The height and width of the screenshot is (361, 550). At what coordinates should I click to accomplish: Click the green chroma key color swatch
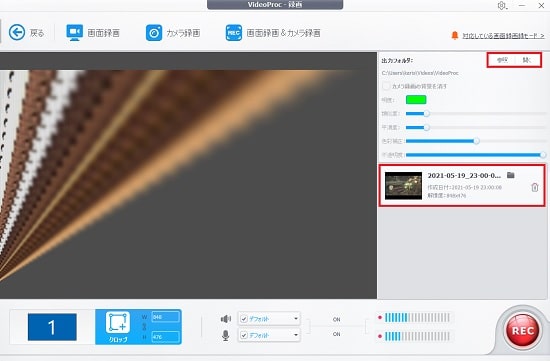[416, 100]
